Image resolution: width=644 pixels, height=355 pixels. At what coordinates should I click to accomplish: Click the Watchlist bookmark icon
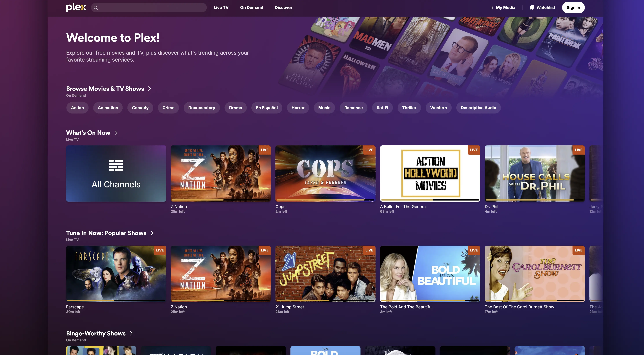coord(532,8)
